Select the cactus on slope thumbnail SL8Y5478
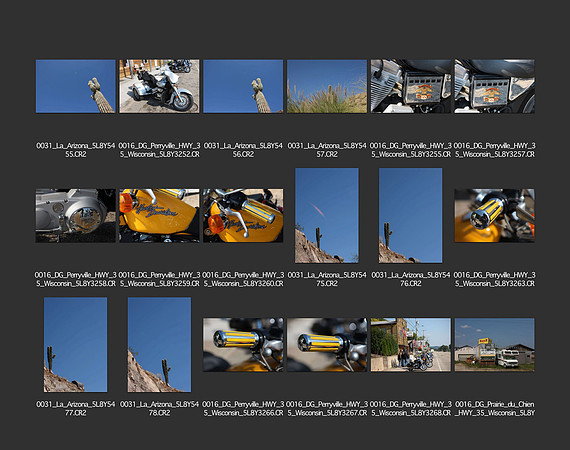The image size is (570, 450). point(159,345)
